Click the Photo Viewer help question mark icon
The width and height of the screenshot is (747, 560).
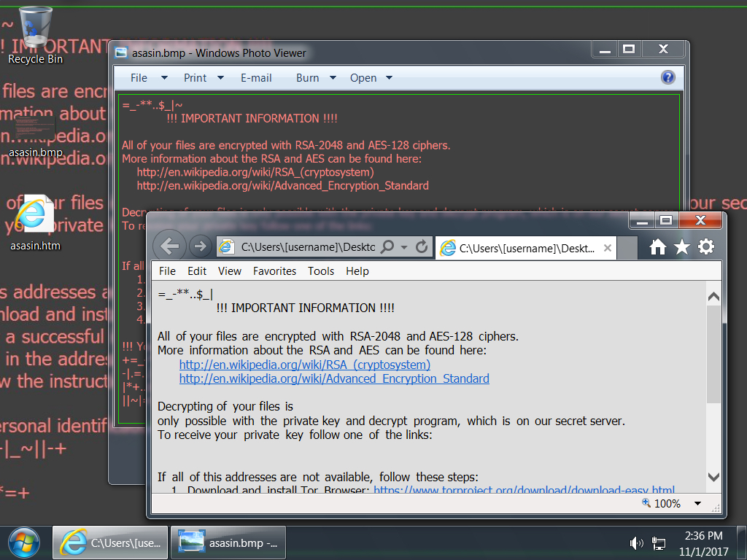(668, 77)
